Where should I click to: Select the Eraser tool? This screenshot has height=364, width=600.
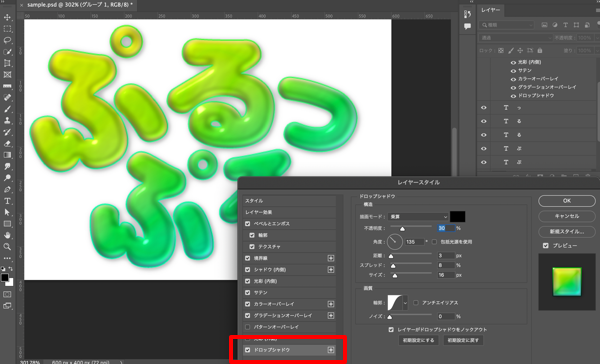click(x=7, y=144)
